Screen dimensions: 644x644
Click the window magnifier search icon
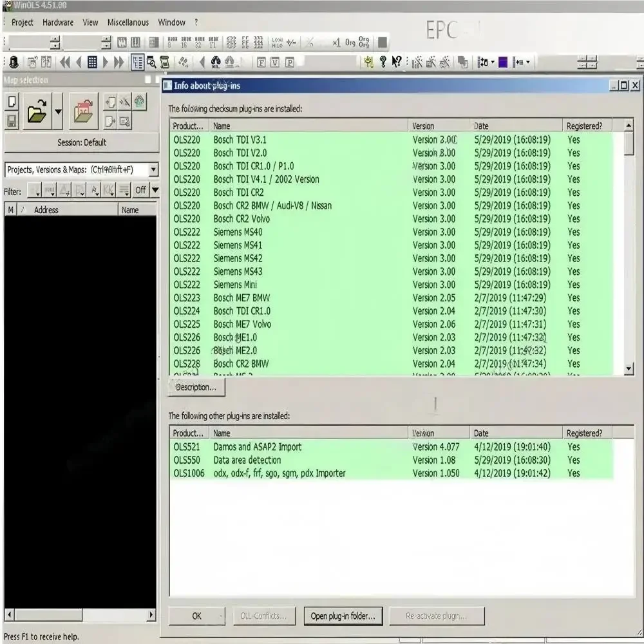(x=151, y=62)
